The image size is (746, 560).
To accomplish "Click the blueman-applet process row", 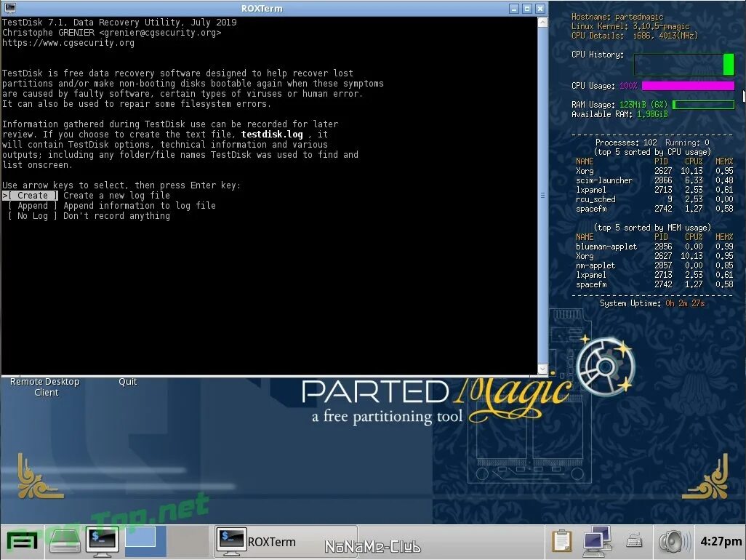I will pyautogui.click(x=654, y=247).
